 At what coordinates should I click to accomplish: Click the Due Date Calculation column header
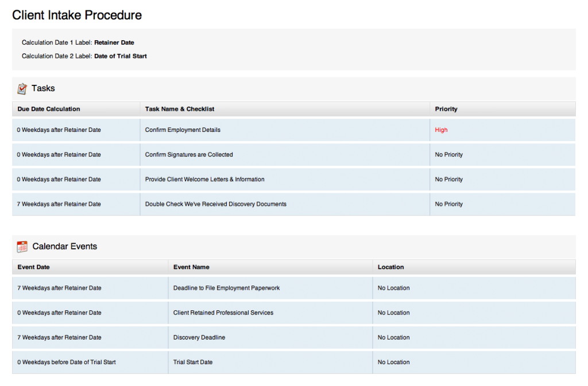49,109
